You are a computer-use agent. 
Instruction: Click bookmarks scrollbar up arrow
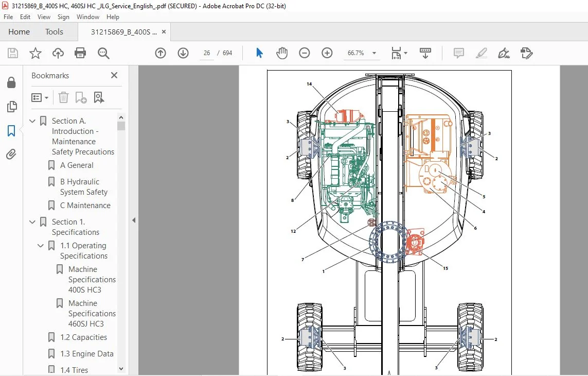[x=121, y=117]
